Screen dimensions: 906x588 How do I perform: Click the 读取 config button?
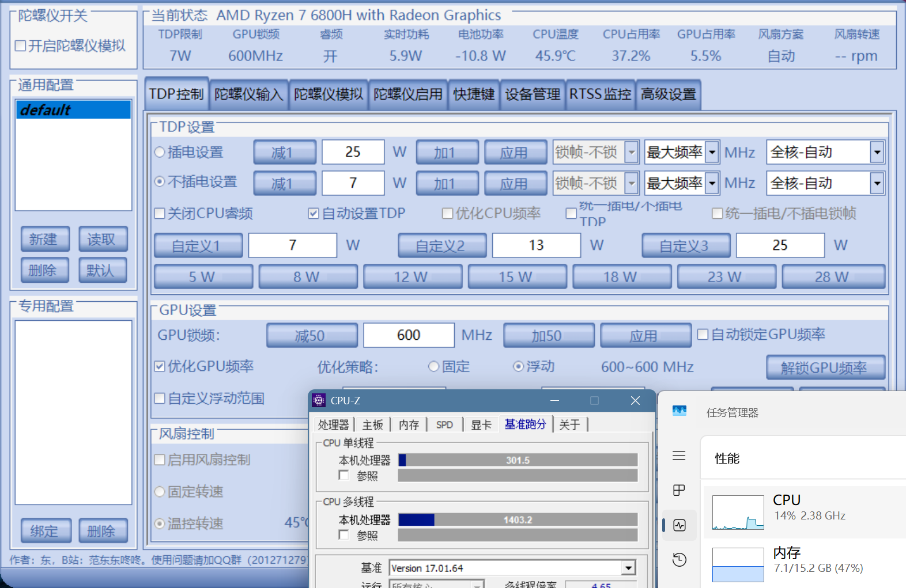(x=103, y=239)
